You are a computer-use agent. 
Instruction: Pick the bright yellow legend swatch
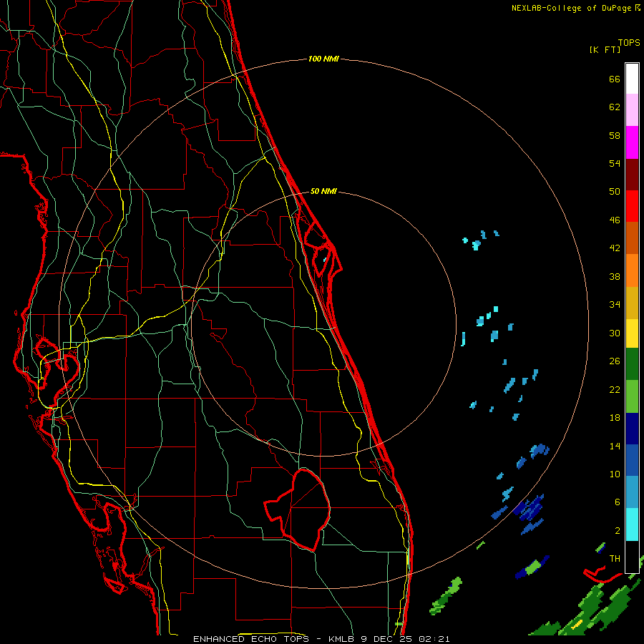pos(632,333)
